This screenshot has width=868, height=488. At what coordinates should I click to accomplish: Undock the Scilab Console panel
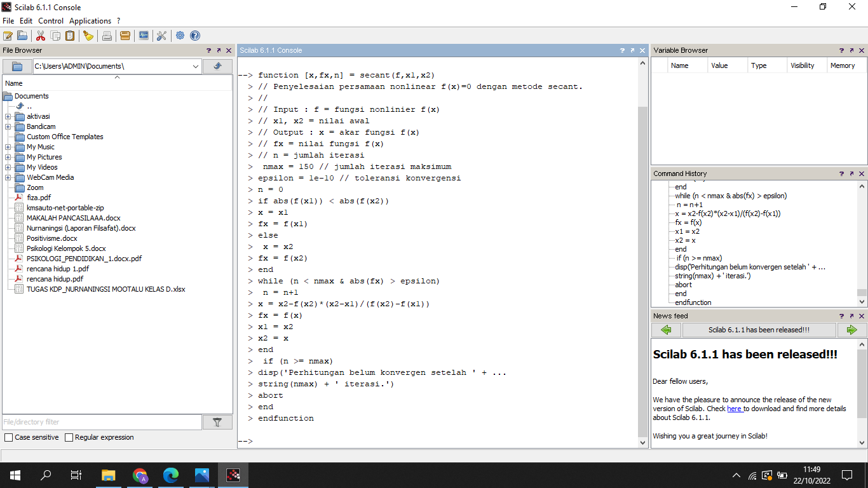[632, 50]
